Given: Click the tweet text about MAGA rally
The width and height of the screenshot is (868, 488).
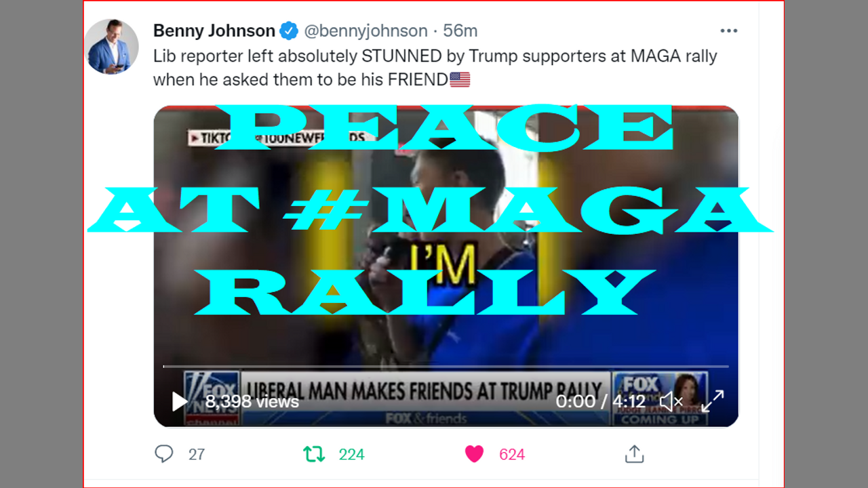Looking at the screenshot, I should pyautogui.click(x=435, y=68).
